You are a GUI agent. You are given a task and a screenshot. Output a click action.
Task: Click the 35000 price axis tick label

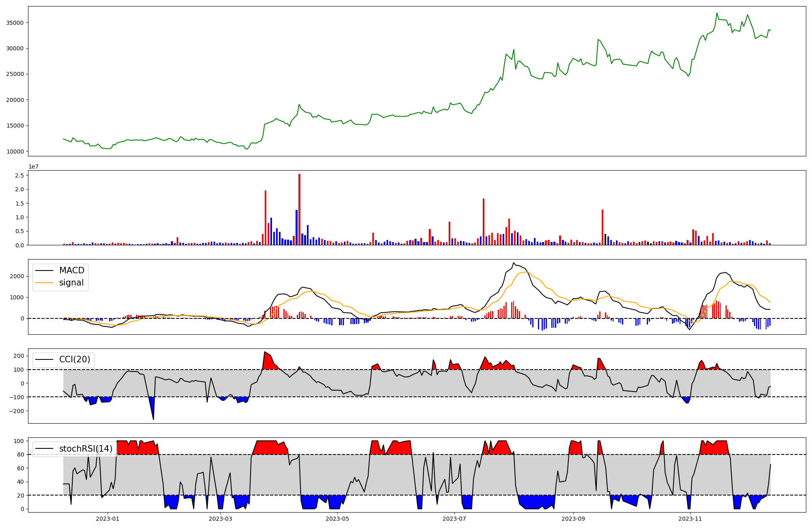(15, 23)
